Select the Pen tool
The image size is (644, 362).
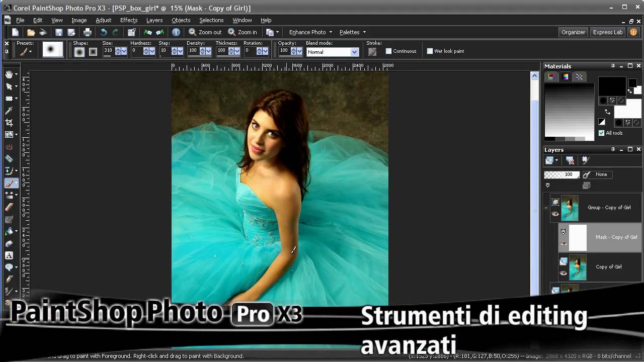click(x=9, y=280)
